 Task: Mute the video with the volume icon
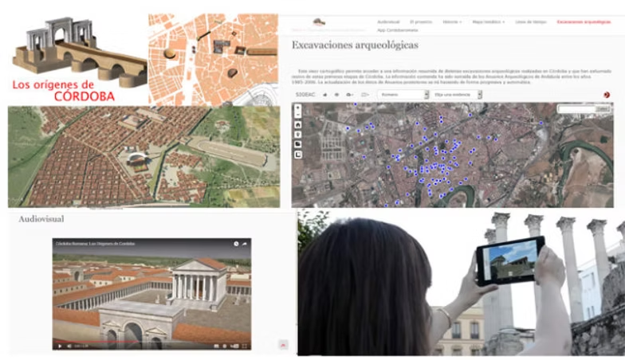click(x=68, y=346)
